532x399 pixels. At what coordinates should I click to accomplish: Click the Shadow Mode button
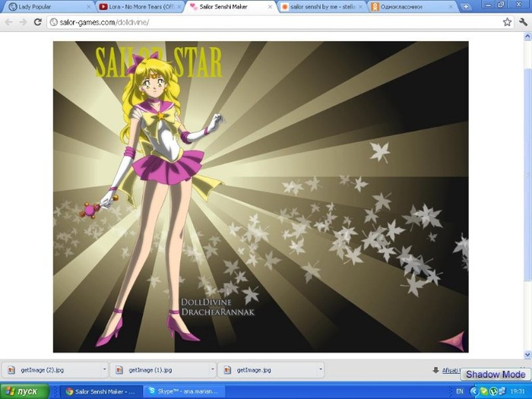pos(495,374)
